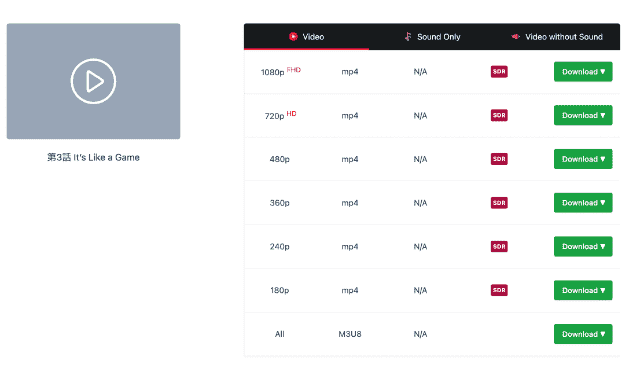640x368 pixels.
Task: Expand Download dropdown for 720p HD mp4
Action: click(x=583, y=115)
